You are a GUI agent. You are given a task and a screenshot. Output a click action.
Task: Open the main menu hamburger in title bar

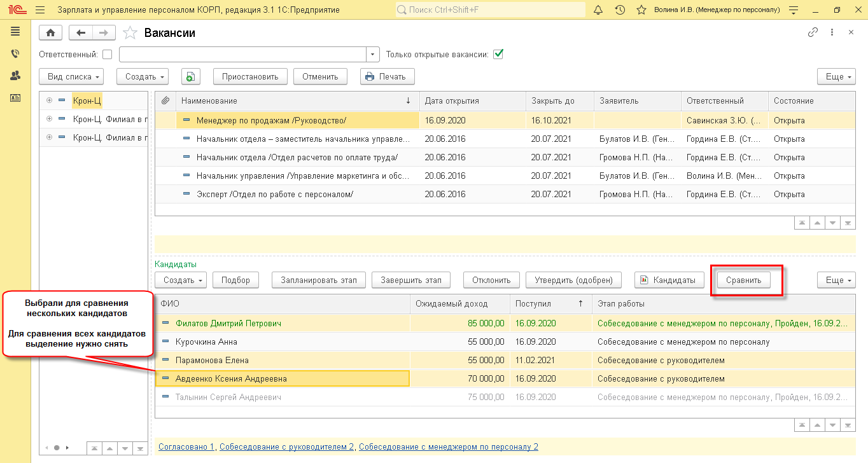(x=40, y=10)
